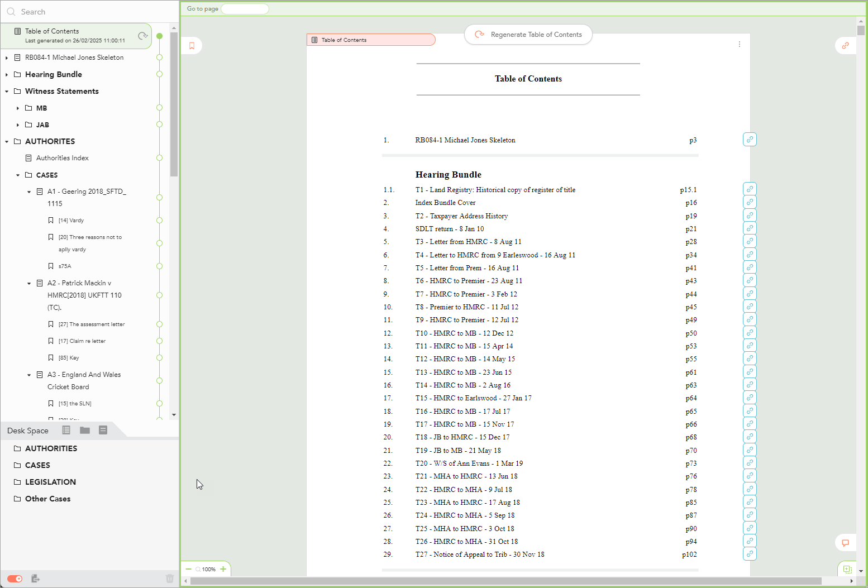868x588 pixels.
Task: Open the comments speech bubble icon
Action: 845,543
